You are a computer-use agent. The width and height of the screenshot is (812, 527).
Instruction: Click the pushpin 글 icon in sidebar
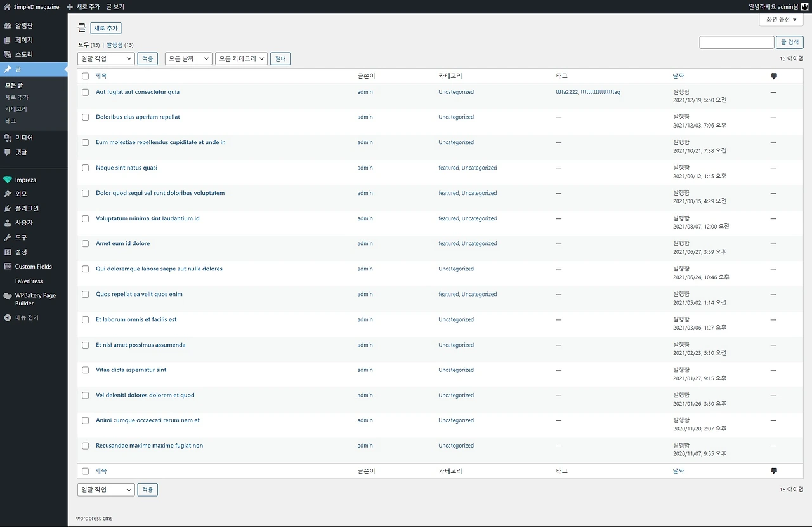[8, 69]
